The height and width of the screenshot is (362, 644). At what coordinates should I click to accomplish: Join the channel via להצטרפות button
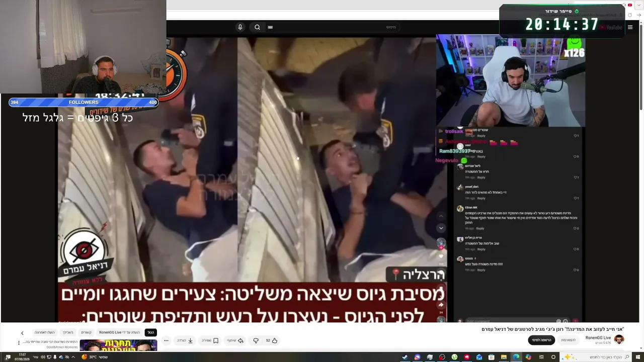pyautogui.click(x=568, y=340)
